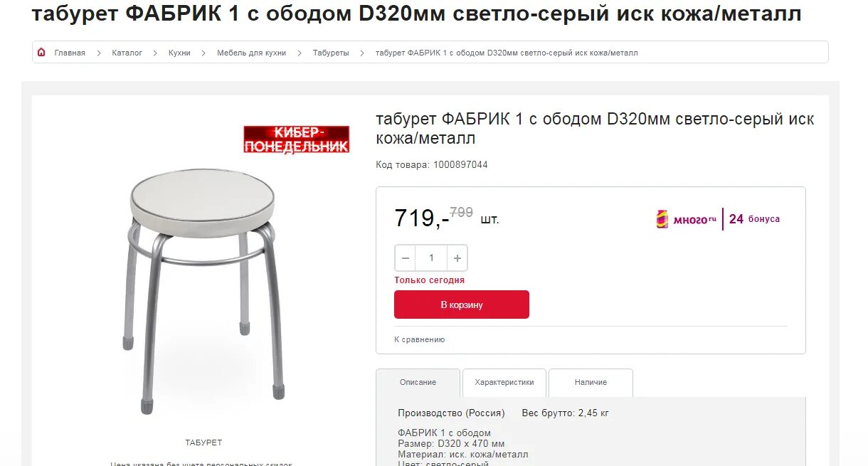Open Мебель для кухни breadcrumb
Viewport: 868px width, 466px height.
coord(252,53)
